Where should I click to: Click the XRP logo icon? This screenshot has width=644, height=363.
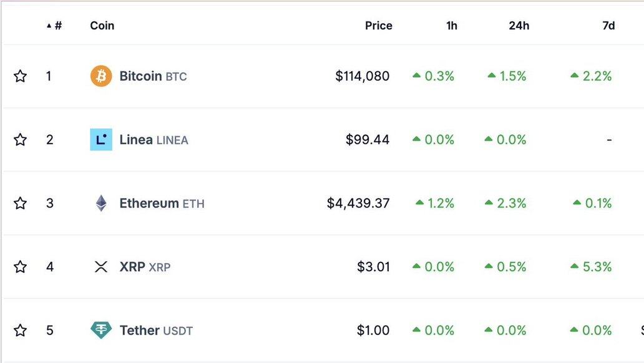coord(101,267)
